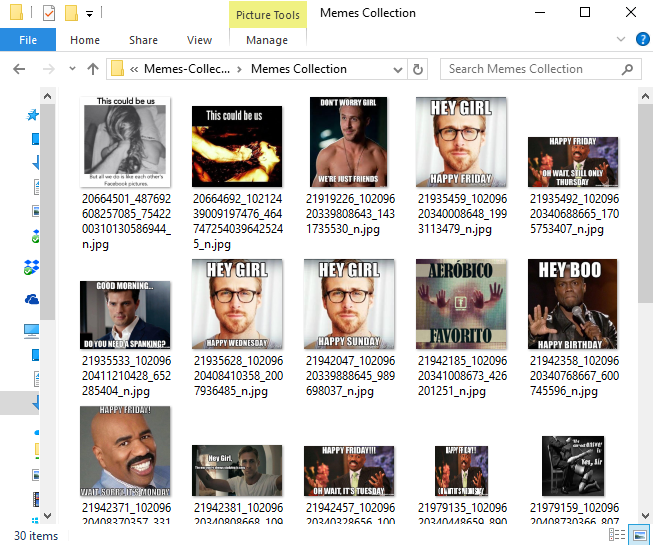Open the Home ribbon tab
Viewport: 653px width, 545px height.
point(85,40)
